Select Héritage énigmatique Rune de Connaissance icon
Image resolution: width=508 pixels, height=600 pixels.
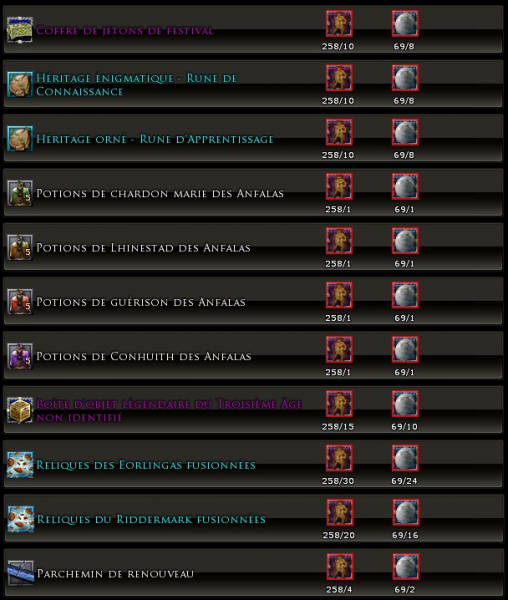(x=20, y=84)
